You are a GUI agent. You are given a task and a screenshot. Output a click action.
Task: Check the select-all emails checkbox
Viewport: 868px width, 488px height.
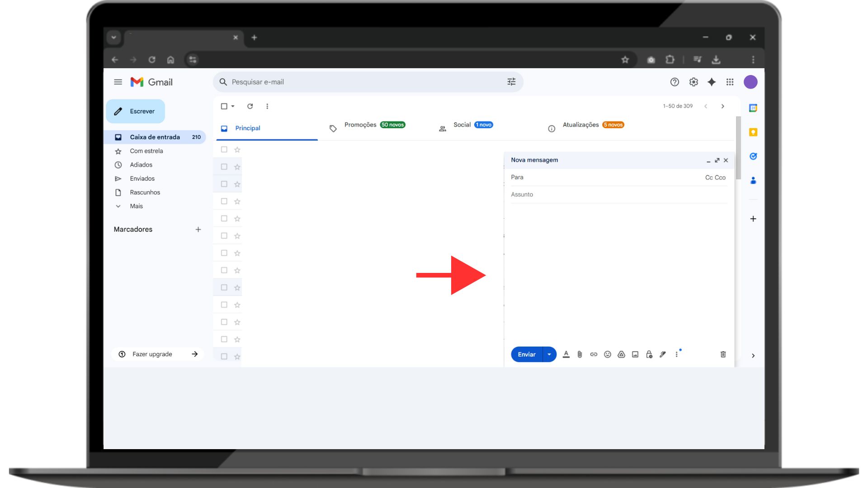[x=224, y=106]
